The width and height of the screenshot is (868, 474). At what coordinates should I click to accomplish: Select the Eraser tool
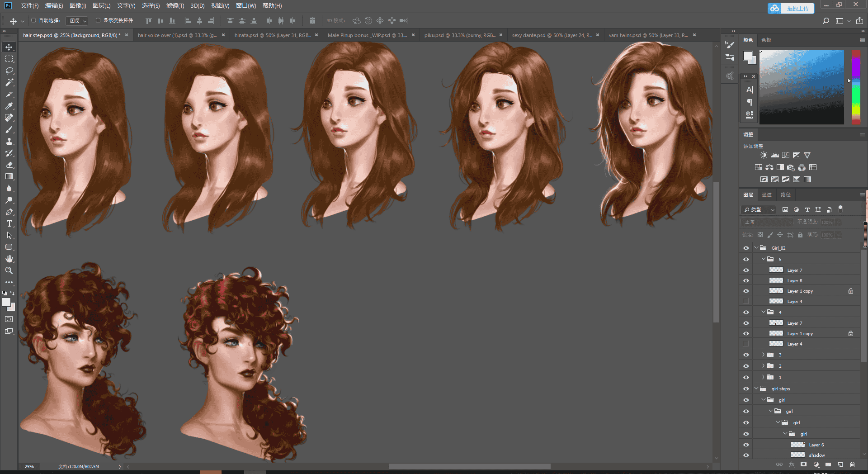9,165
